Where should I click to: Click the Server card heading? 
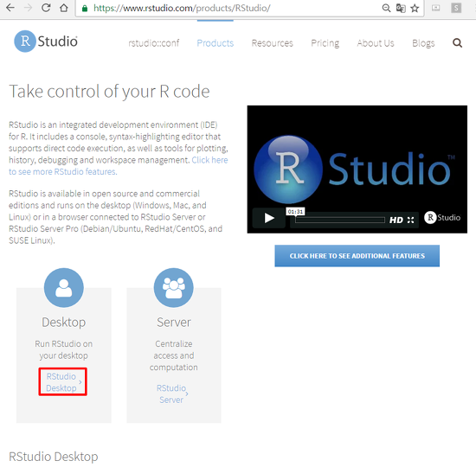tap(174, 323)
